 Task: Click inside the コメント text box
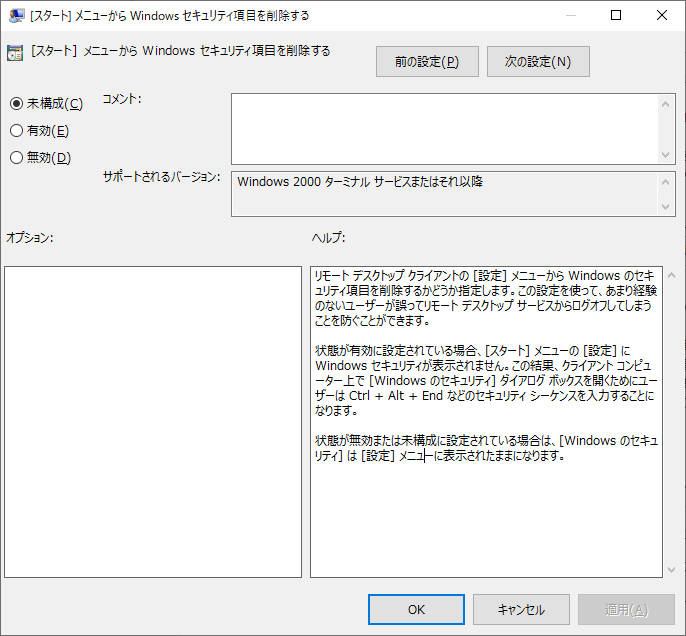[444, 129]
